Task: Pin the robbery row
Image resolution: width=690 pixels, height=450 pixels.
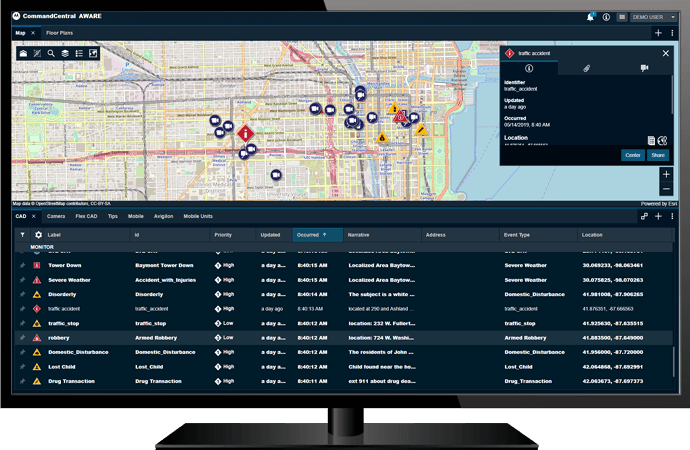Action: 22,338
